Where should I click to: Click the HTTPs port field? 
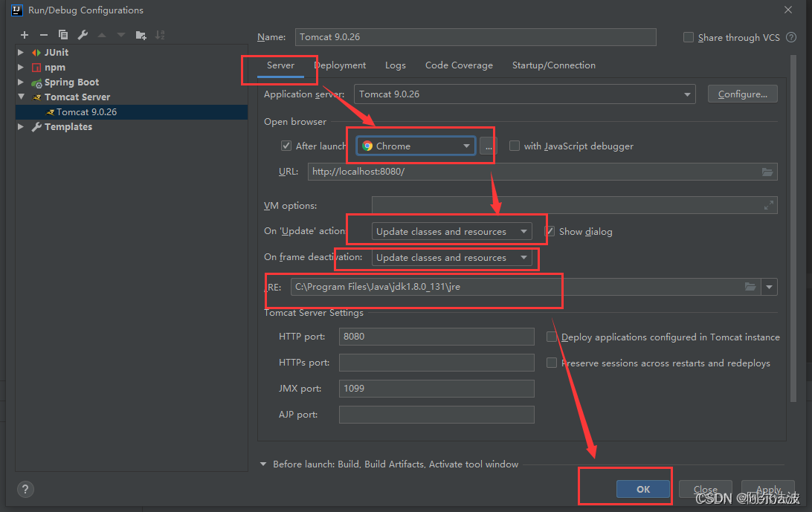(x=436, y=363)
